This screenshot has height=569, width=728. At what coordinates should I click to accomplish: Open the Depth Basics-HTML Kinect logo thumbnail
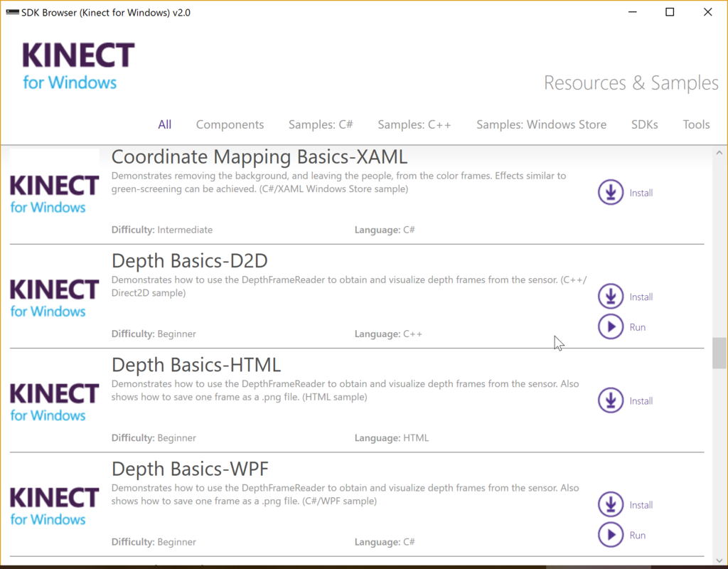point(54,401)
